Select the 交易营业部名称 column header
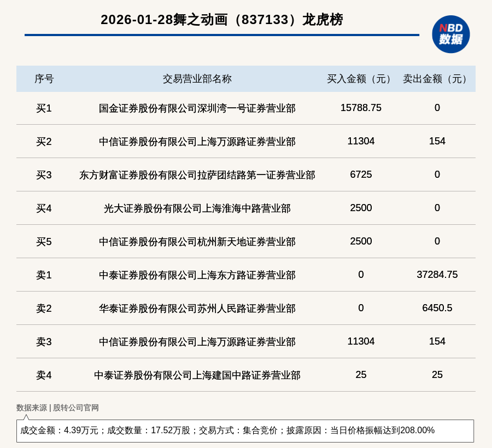This screenshot has height=448, width=492. tap(197, 79)
